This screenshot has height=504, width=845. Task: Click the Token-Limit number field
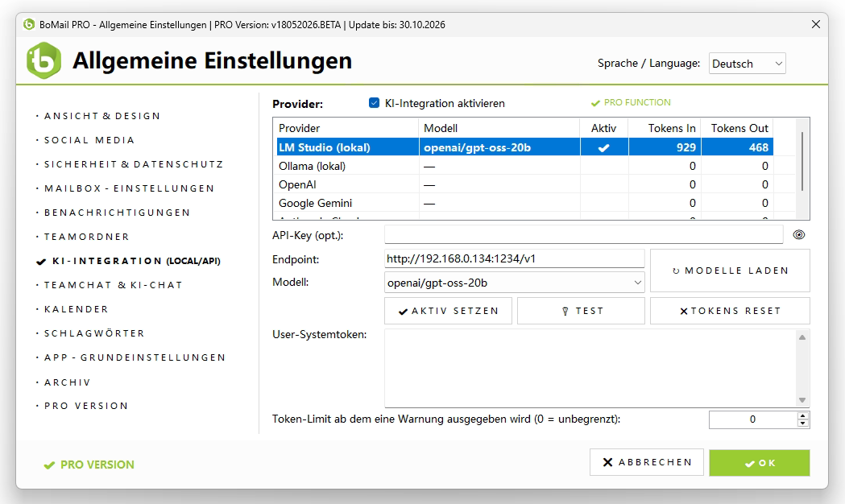752,419
